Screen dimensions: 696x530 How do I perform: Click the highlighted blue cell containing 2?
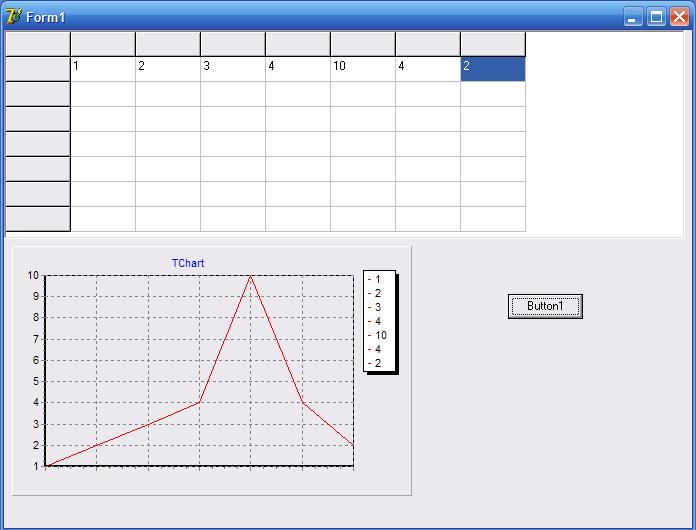point(492,69)
